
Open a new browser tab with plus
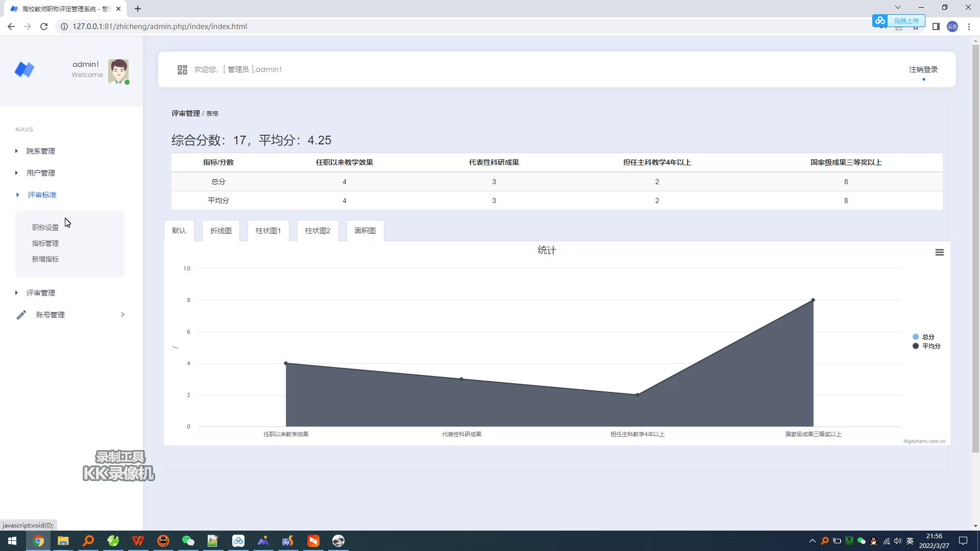point(138,9)
